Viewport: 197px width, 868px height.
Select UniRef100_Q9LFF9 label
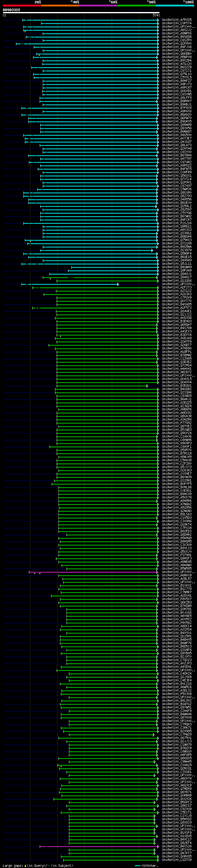(177, 98)
